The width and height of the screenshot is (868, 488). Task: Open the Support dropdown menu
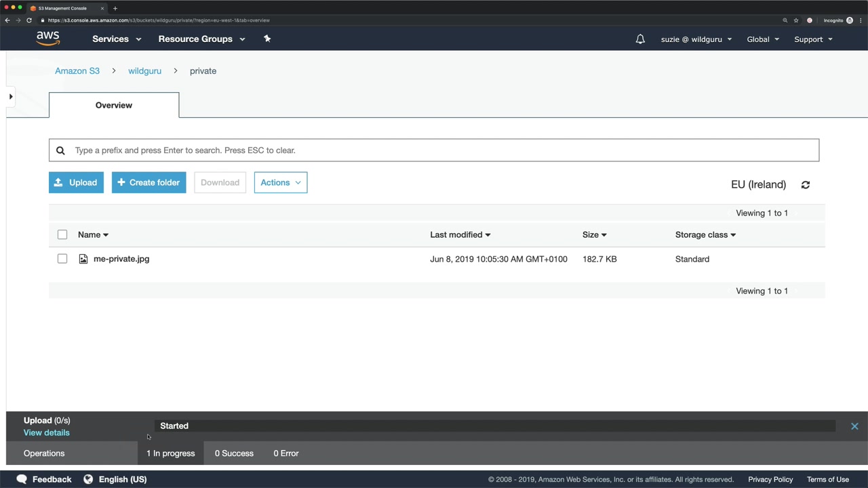[813, 39]
